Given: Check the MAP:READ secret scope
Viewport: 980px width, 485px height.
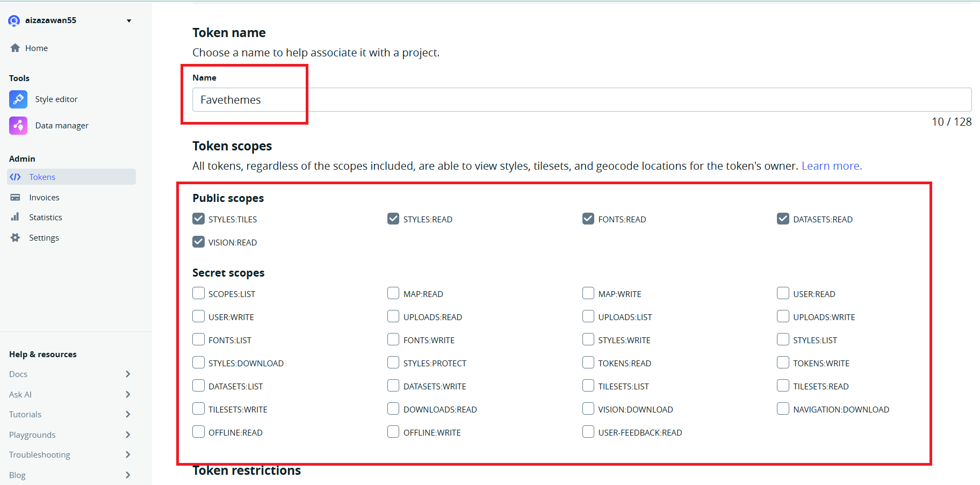Looking at the screenshot, I should click(x=393, y=293).
